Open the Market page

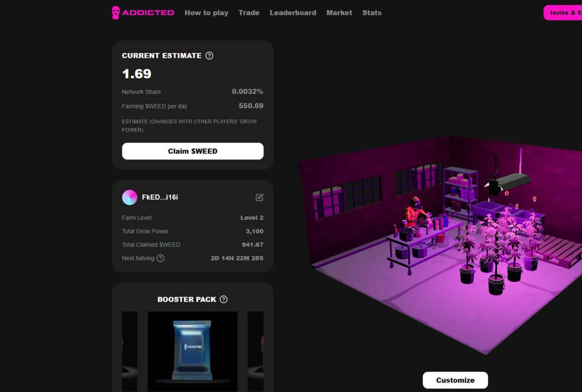tap(339, 13)
